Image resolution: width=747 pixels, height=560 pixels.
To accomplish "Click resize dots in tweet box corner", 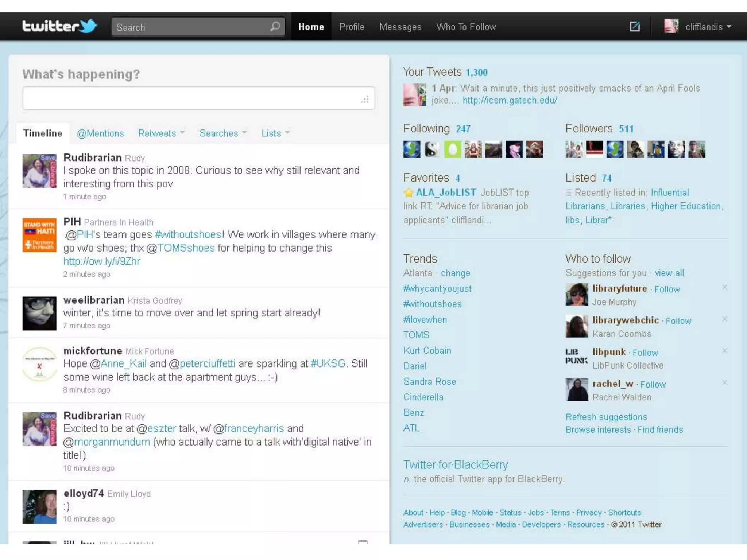I will pos(365,100).
